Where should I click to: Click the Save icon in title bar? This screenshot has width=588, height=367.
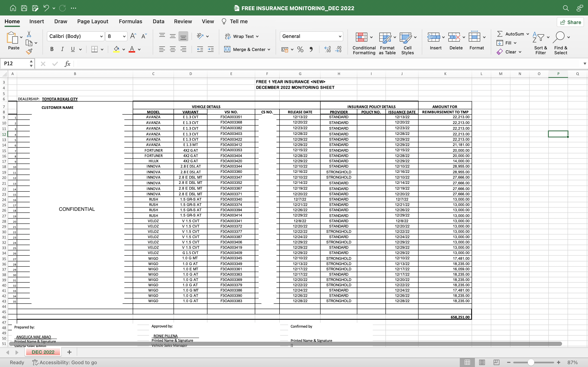tap(24, 8)
